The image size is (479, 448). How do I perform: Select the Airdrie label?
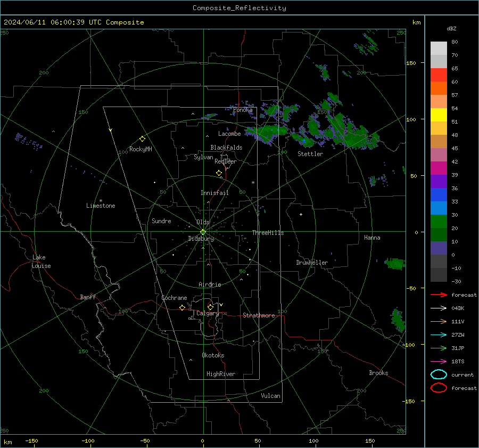(x=210, y=284)
